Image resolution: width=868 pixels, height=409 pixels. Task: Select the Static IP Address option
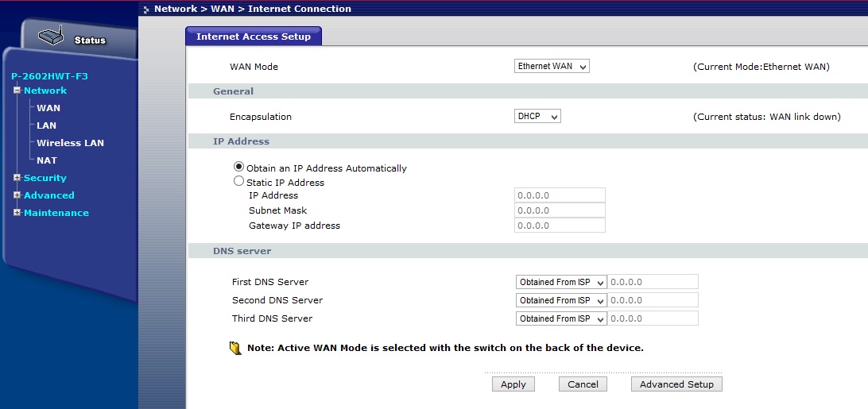[x=239, y=181]
